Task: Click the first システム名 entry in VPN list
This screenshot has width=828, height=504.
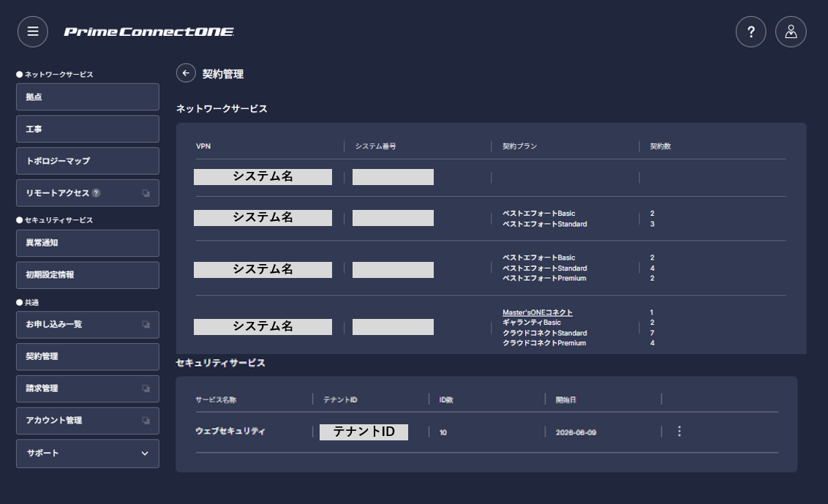Action: coord(263,177)
